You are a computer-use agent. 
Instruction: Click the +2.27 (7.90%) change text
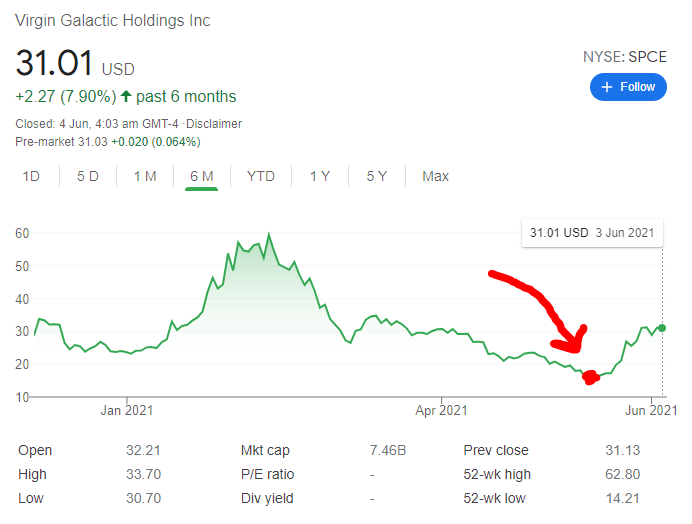coord(66,96)
